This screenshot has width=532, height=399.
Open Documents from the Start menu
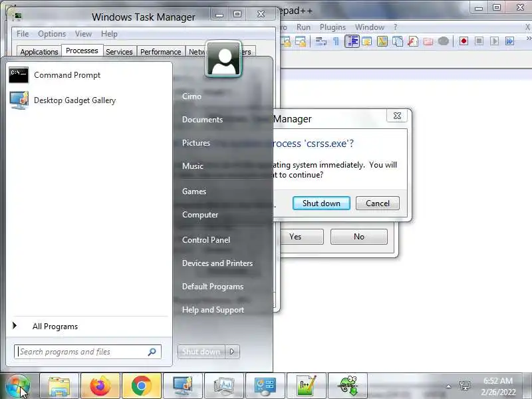(202, 120)
